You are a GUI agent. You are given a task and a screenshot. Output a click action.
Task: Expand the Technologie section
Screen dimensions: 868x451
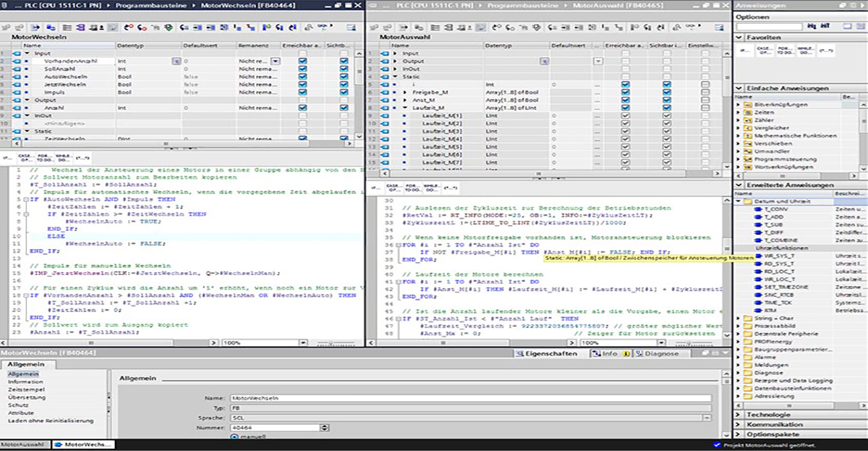pyautogui.click(x=739, y=414)
